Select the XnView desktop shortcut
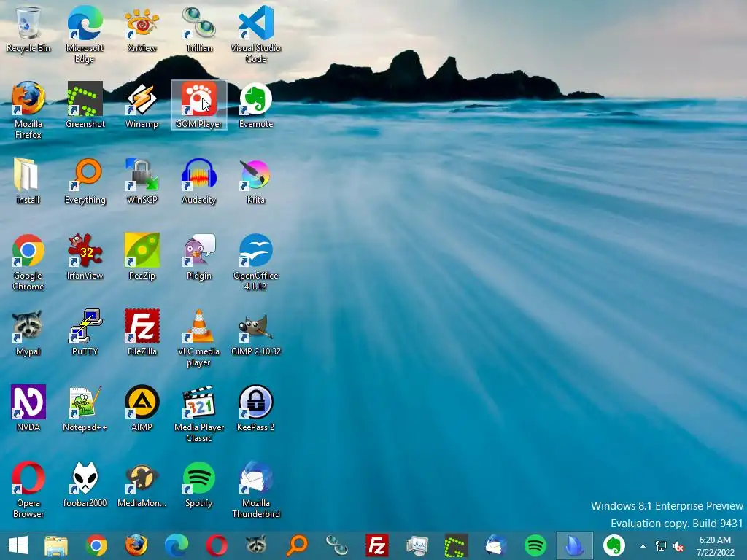This screenshot has width=747, height=560. (142, 29)
